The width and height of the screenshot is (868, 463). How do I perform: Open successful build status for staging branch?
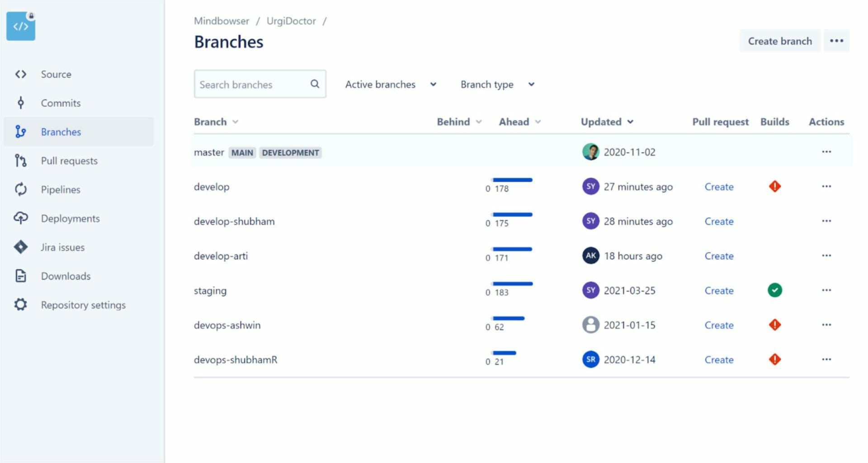[775, 290]
